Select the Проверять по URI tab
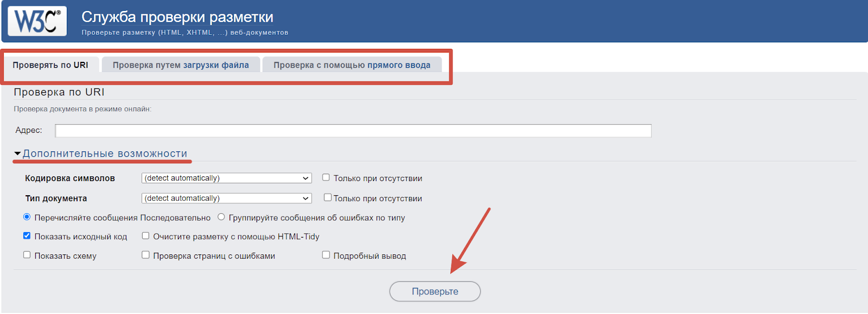The image size is (868, 314). (50, 65)
